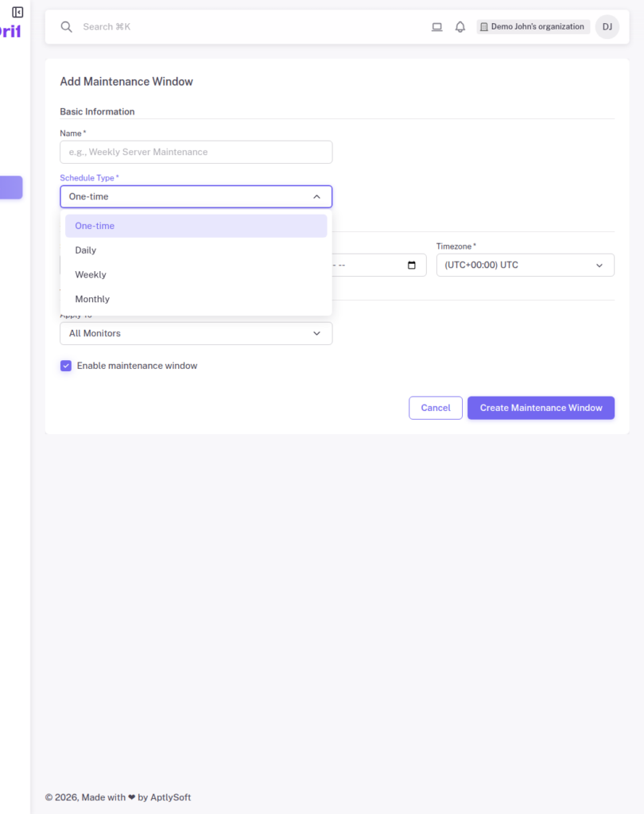
Task: Click the Create Maintenance Window button
Action: click(541, 408)
